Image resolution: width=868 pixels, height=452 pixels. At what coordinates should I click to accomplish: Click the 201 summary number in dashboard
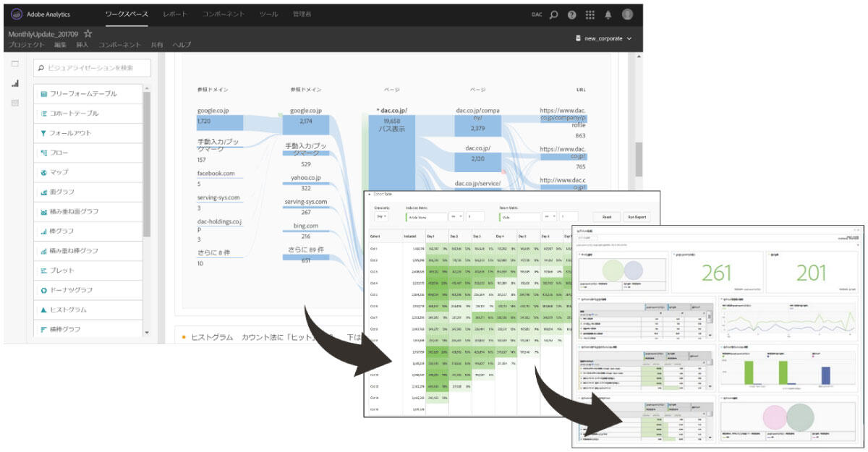(x=811, y=271)
